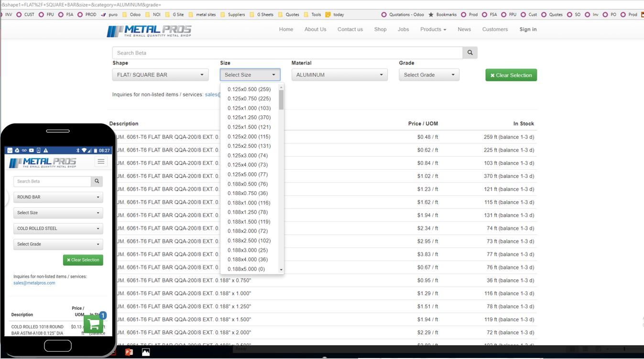Open COLD ROLLED STEEL dropdown on phone
The height and width of the screenshot is (359, 644).
(58, 228)
